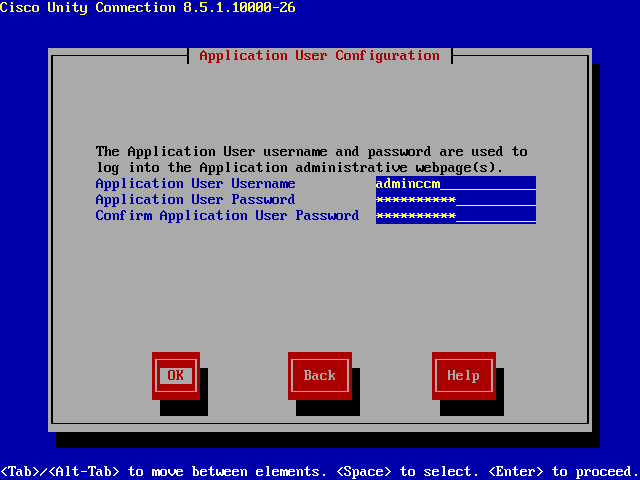The width and height of the screenshot is (640, 480).
Task: Click the Cisco Unity Connection version header
Action: [x=148, y=8]
